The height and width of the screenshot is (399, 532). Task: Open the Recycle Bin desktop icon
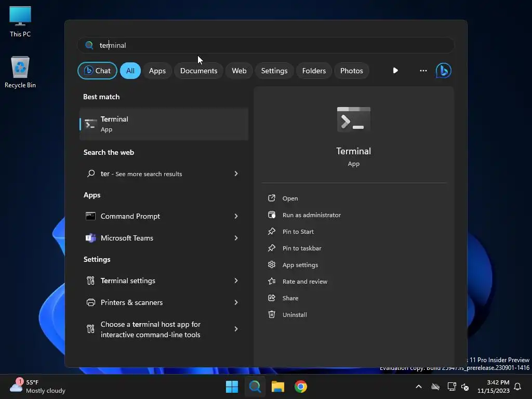[20, 72]
